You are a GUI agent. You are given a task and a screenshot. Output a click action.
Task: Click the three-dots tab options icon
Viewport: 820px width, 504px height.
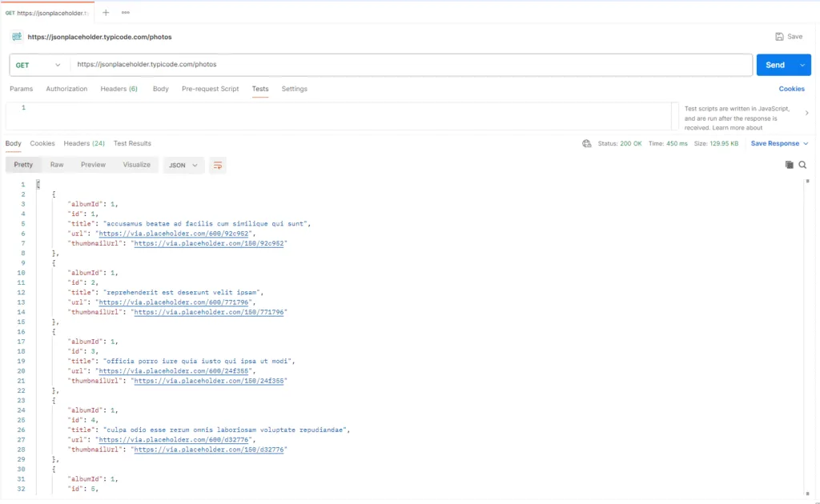click(x=126, y=12)
